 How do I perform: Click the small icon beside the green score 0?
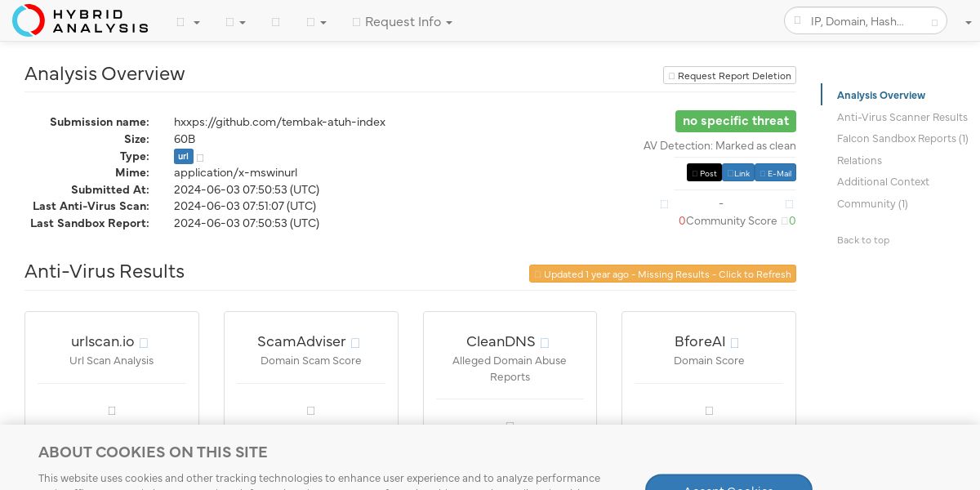tap(785, 221)
